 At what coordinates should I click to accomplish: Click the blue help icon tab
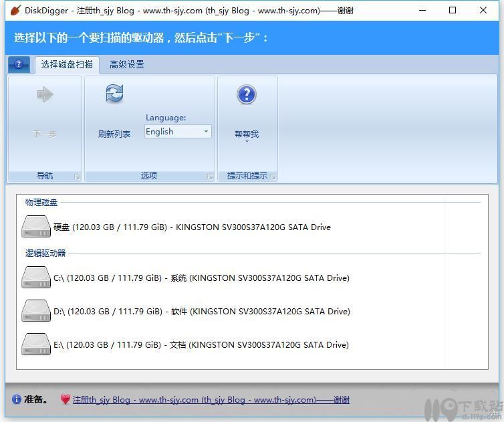tap(19, 64)
